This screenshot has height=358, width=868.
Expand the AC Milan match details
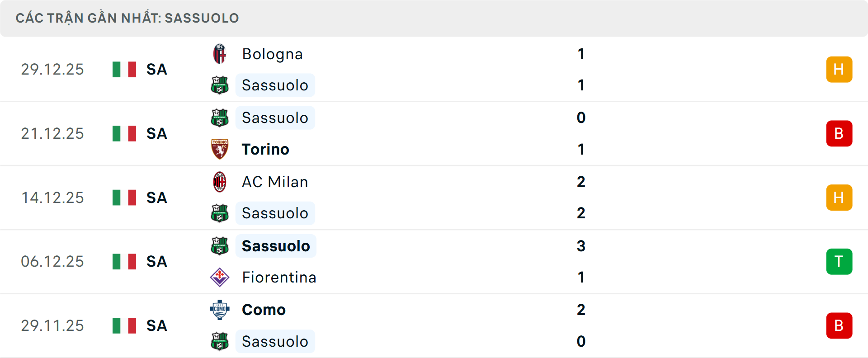(x=452, y=198)
